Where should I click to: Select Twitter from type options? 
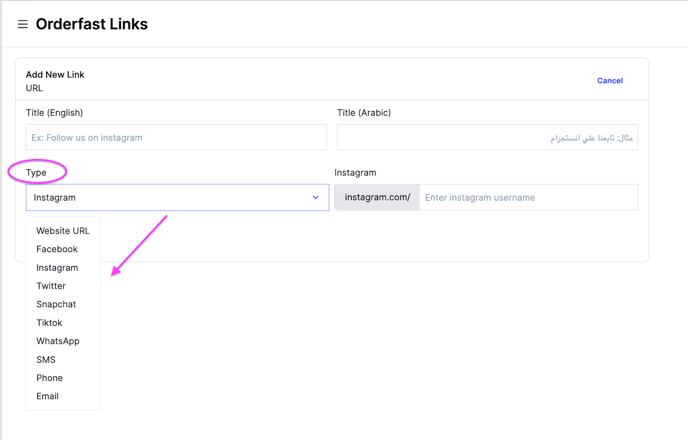click(x=51, y=286)
